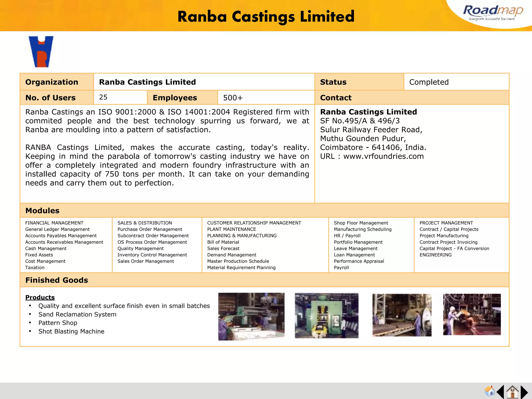Select Contract / Capital Projects entry

[449, 229]
